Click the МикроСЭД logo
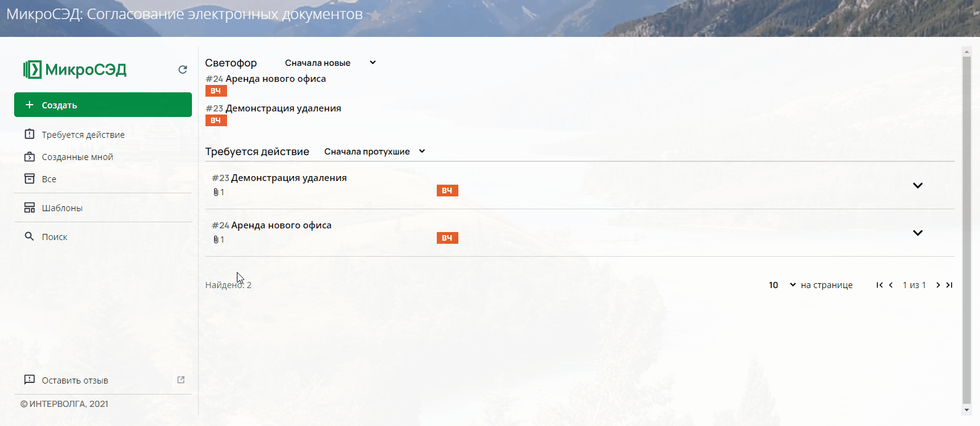This screenshot has width=980, height=426. [x=75, y=70]
